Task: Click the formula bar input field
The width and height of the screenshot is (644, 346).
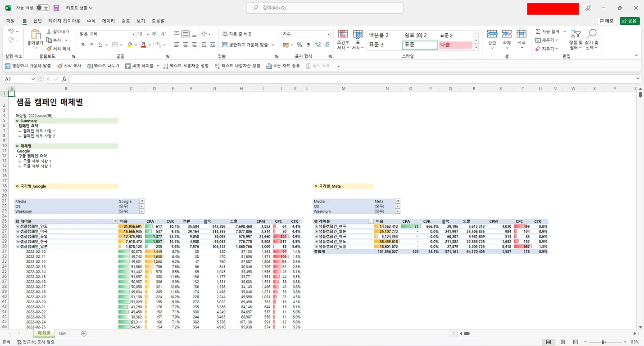Action: click(352, 79)
